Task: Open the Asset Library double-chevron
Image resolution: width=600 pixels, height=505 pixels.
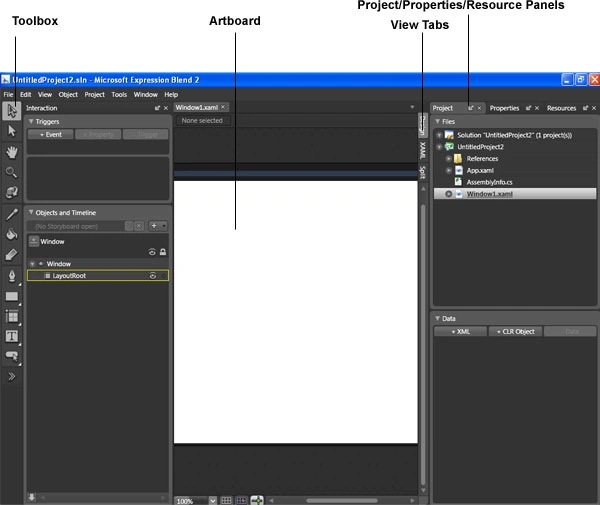Action: 11,377
